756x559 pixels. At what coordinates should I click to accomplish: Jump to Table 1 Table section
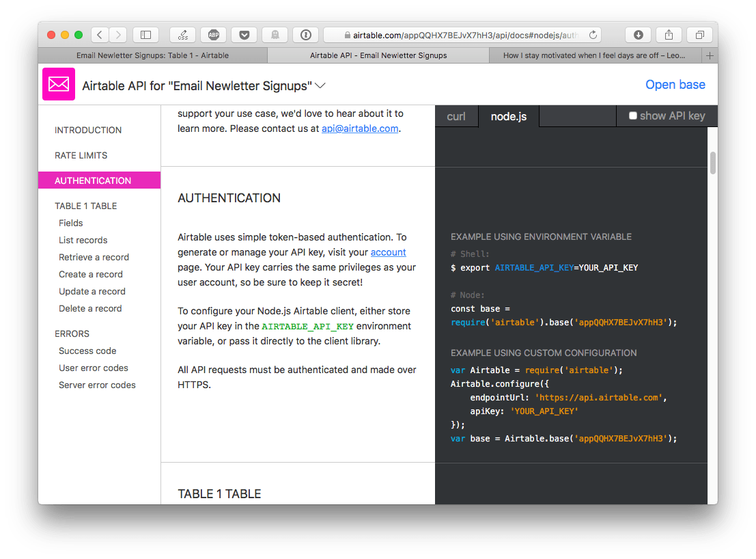click(86, 206)
